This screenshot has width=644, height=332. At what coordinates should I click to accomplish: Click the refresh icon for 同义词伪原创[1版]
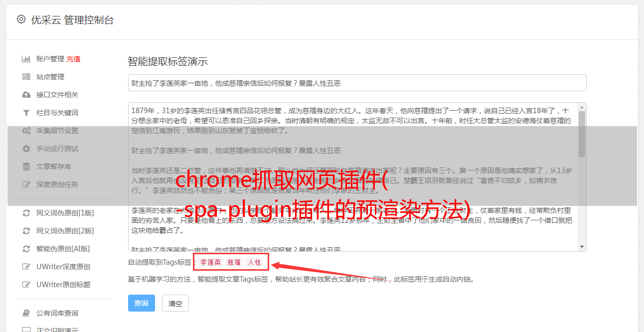pyautogui.click(x=26, y=213)
